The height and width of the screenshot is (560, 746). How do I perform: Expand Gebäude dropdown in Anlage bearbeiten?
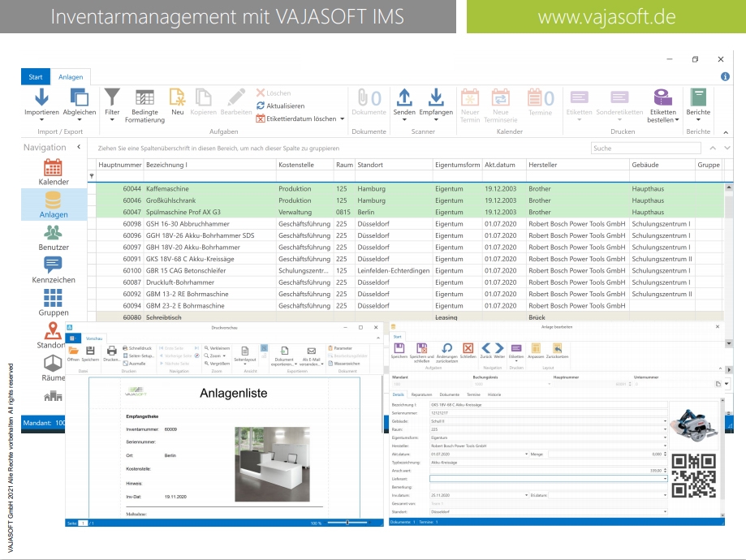coord(665,421)
